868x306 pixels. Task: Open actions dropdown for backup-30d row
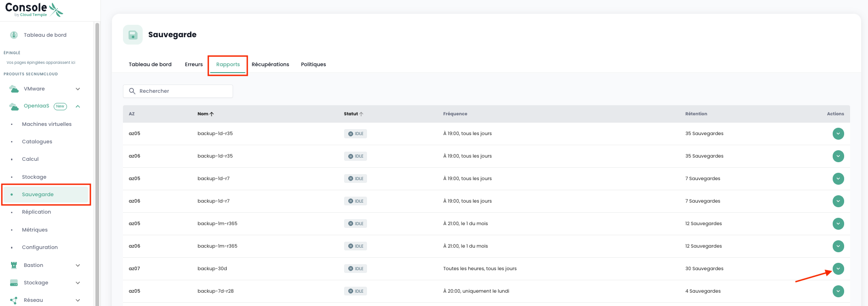click(838, 269)
